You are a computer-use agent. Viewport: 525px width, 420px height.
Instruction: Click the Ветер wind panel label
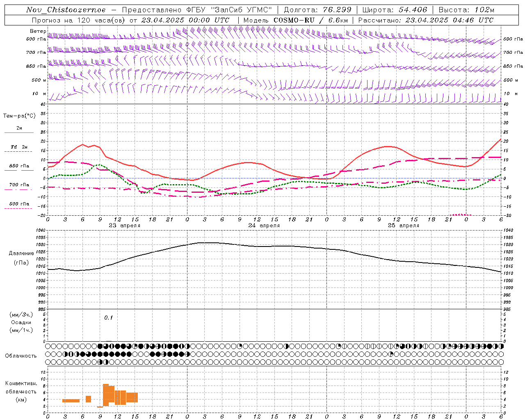38,31
